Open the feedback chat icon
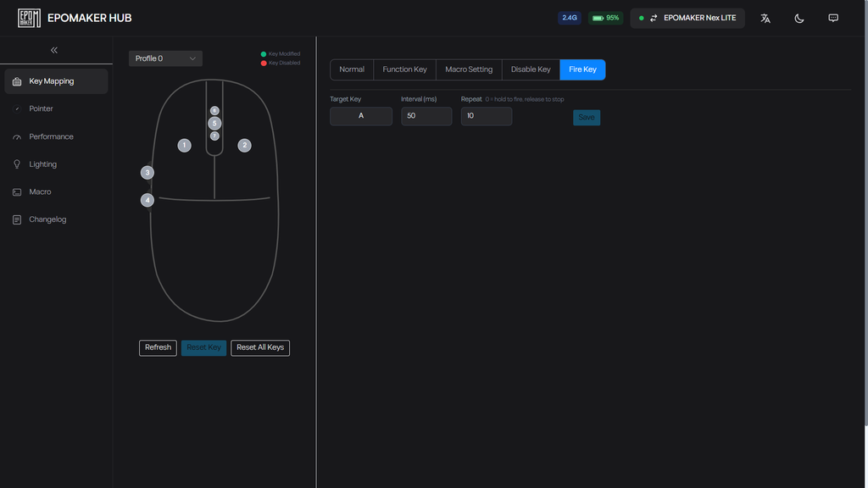Image resolution: width=868 pixels, height=488 pixels. pyautogui.click(x=833, y=19)
